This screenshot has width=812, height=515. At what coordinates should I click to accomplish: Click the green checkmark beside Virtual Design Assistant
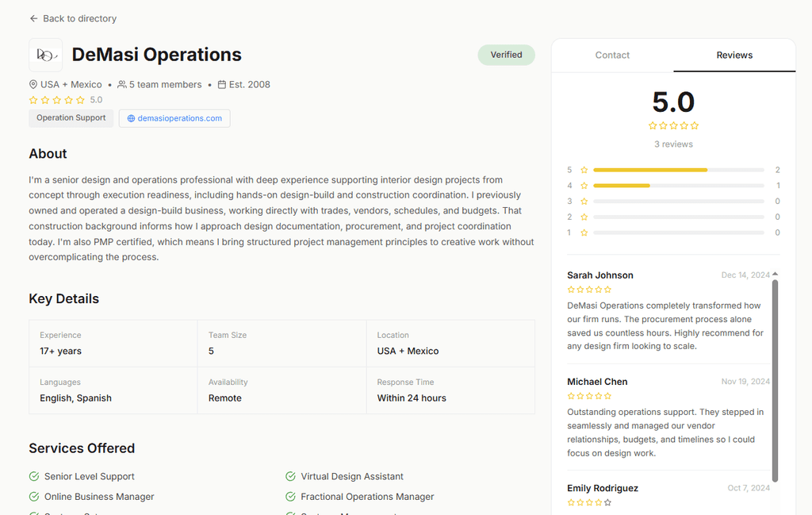(x=290, y=476)
